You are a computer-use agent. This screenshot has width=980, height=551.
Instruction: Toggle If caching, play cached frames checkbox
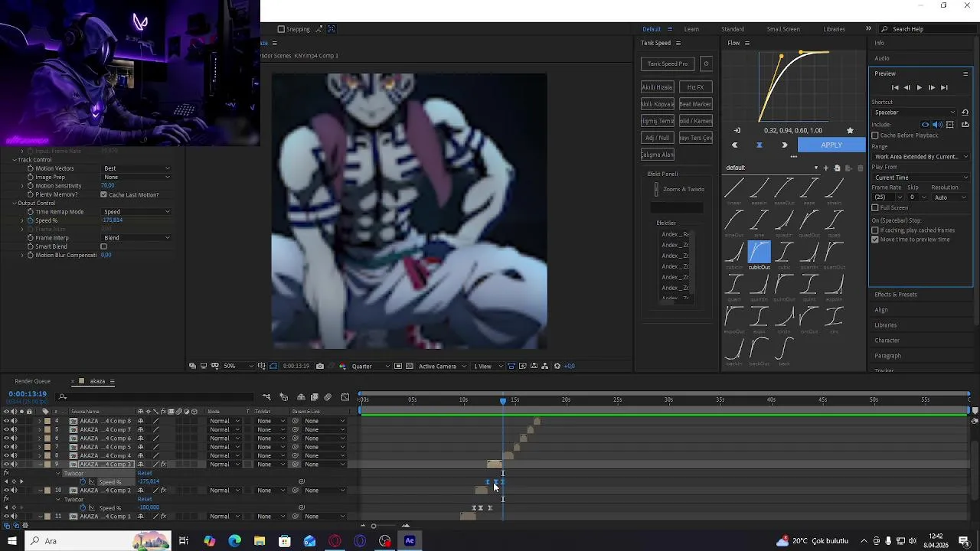coord(875,230)
